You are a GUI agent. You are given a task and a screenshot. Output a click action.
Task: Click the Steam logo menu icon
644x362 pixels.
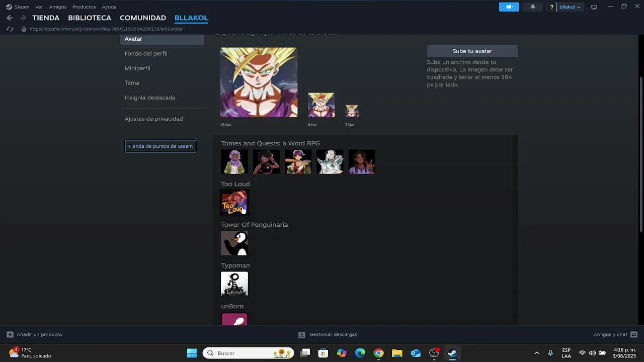pos(9,7)
